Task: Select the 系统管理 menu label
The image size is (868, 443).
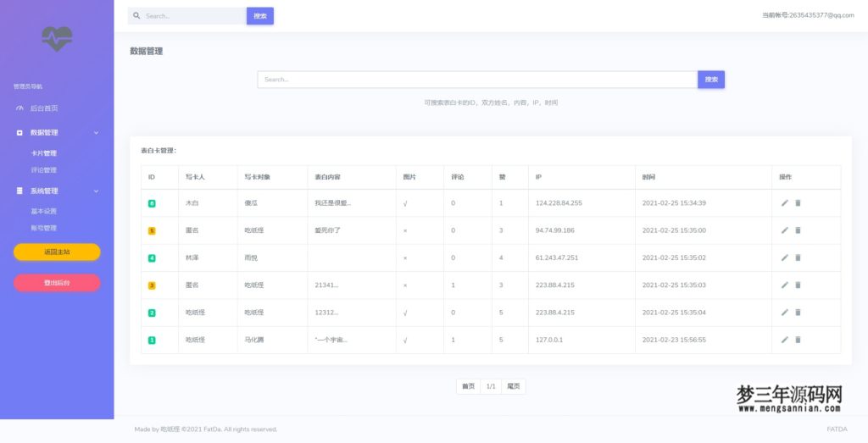Action: coord(44,191)
